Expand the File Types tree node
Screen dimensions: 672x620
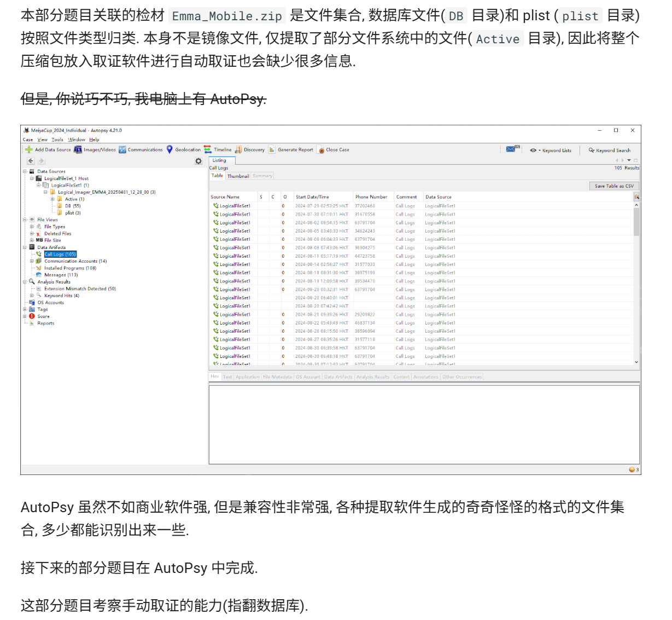32,227
